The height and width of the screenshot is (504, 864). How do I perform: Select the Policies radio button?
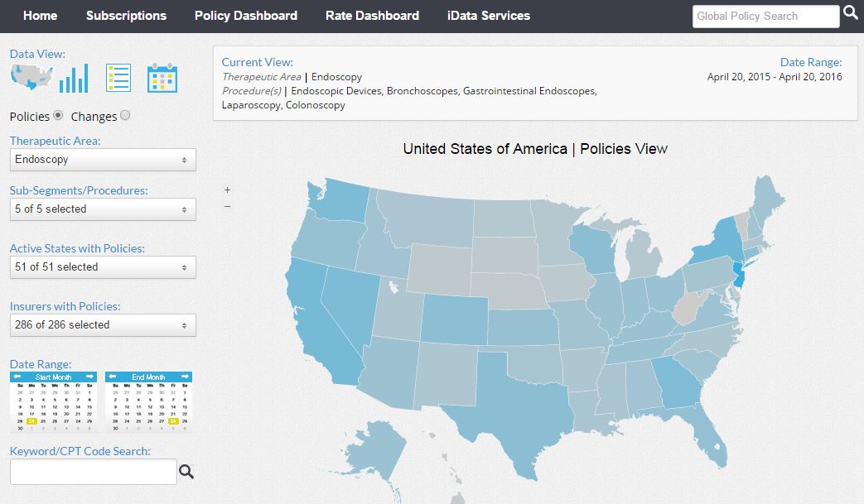58,115
